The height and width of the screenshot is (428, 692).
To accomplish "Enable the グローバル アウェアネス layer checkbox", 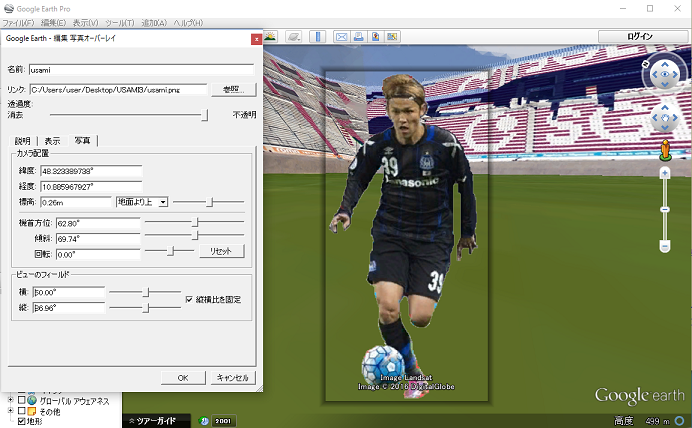I will (x=21, y=400).
